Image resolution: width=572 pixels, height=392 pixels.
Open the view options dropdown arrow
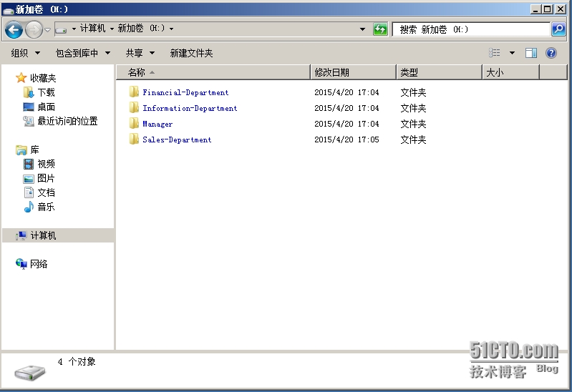coord(512,53)
